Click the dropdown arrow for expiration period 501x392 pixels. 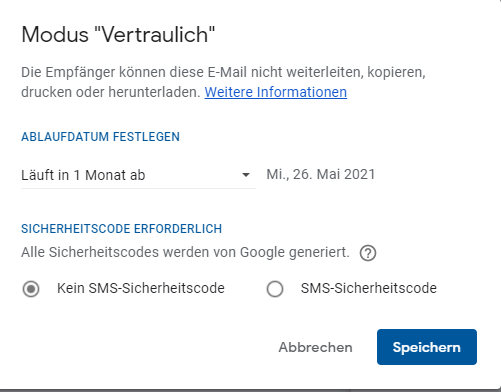246,175
